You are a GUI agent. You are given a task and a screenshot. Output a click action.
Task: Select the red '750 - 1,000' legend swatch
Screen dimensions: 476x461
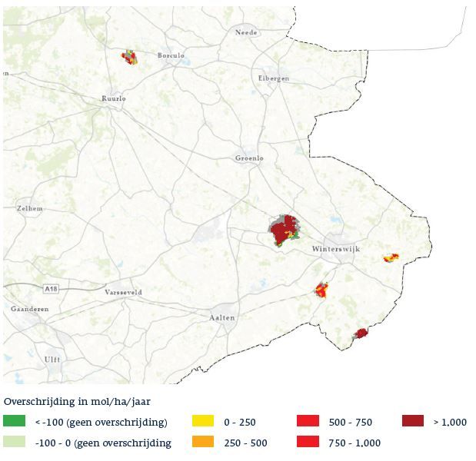click(x=308, y=442)
